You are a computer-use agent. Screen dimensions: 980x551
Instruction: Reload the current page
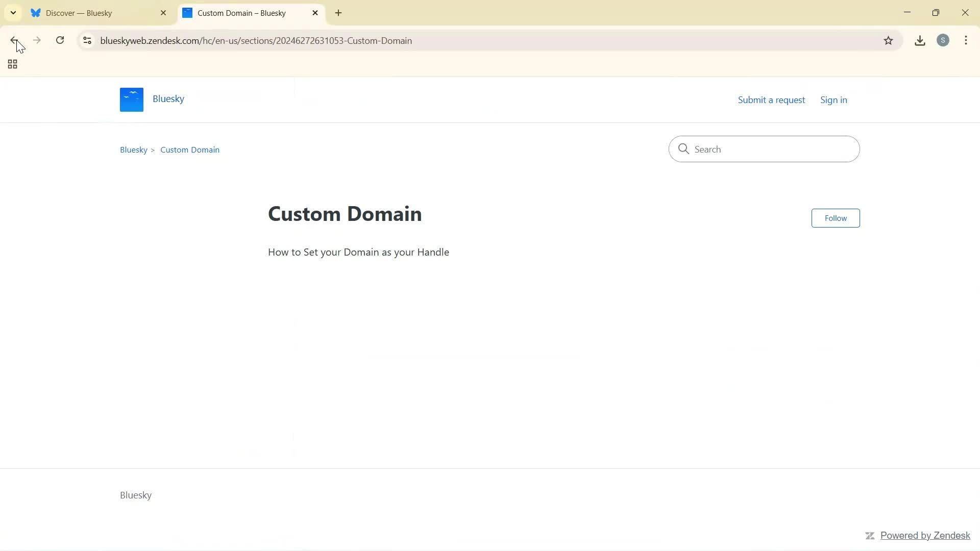click(60, 40)
